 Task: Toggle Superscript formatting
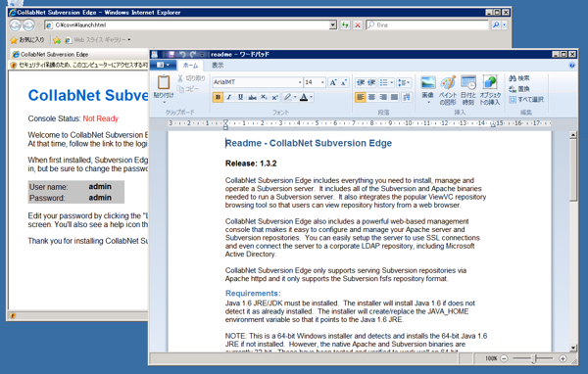tap(274, 98)
